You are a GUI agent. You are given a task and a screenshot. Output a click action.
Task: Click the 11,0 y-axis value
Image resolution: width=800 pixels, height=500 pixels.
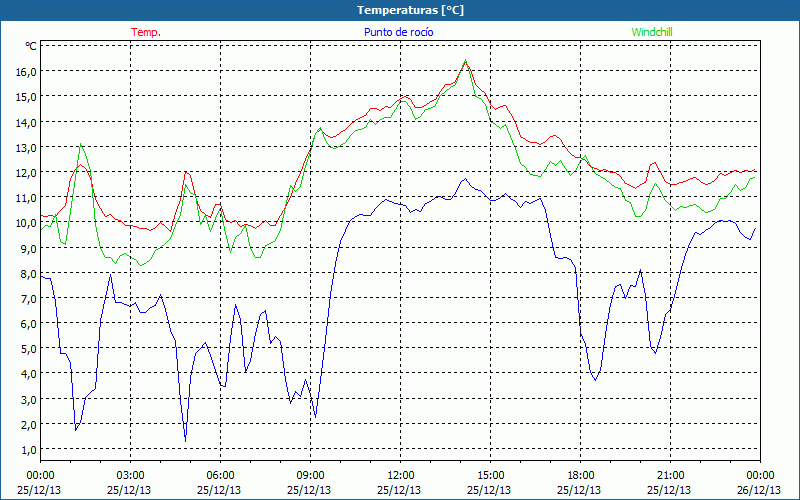27,198
